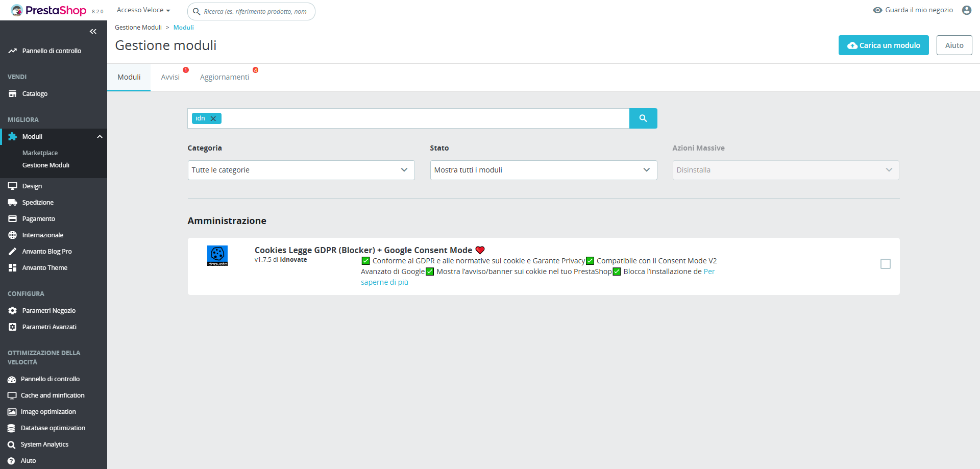Click the Idnovate author name

coord(293,260)
